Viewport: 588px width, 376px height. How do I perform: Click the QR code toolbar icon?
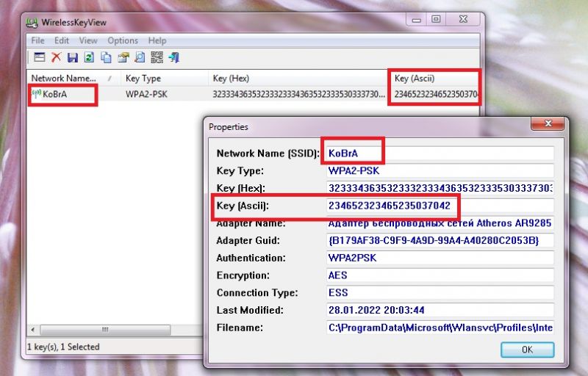[x=157, y=57]
